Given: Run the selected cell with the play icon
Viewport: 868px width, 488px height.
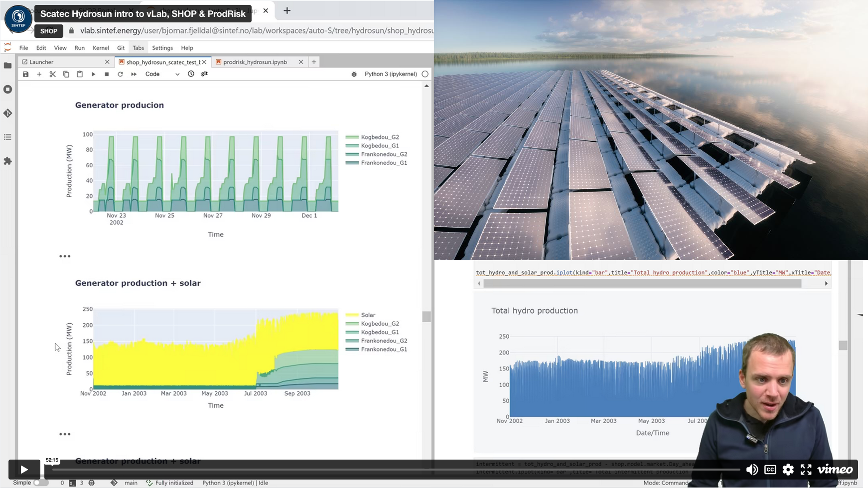Looking at the screenshot, I should 94,74.
